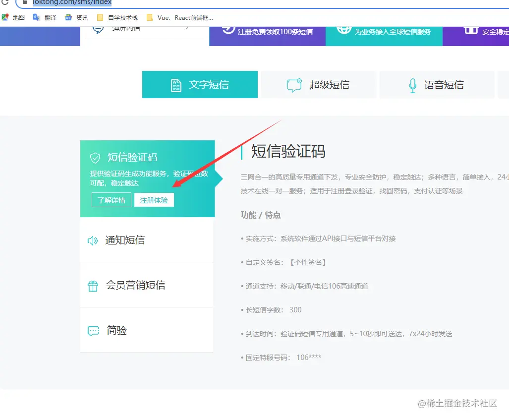Switch to the 语音短信 tab
Image resolution: width=509 pixels, height=420 pixels.
(x=437, y=84)
